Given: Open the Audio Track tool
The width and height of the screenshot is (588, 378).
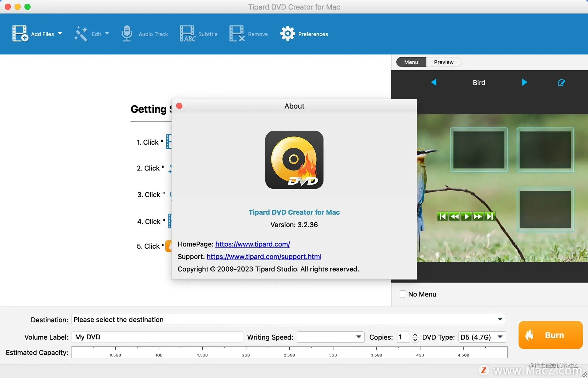Looking at the screenshot, I should click(x=126, y=33).
